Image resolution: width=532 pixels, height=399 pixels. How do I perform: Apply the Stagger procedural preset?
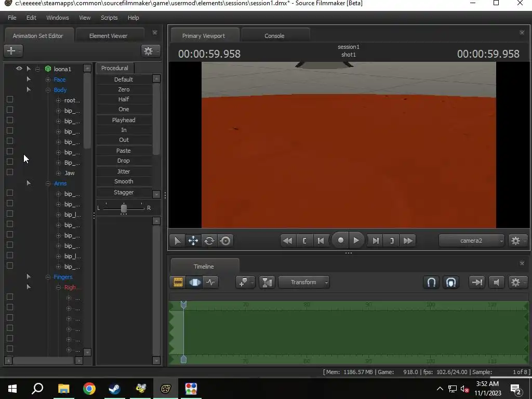[124, 192]
